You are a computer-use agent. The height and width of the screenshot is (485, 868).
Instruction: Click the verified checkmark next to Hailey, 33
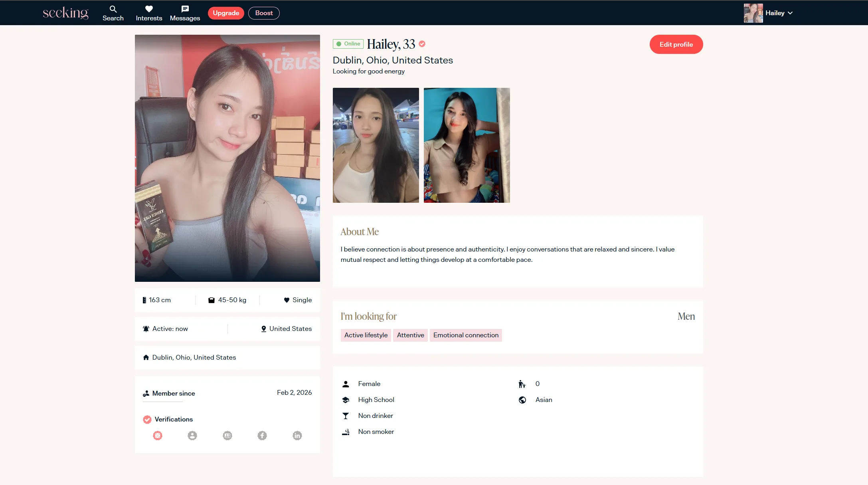click(422, 44)
